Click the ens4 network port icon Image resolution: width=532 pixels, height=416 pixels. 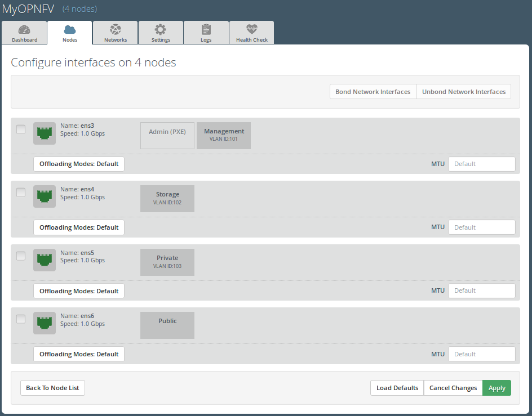click(x=44, y=196)
